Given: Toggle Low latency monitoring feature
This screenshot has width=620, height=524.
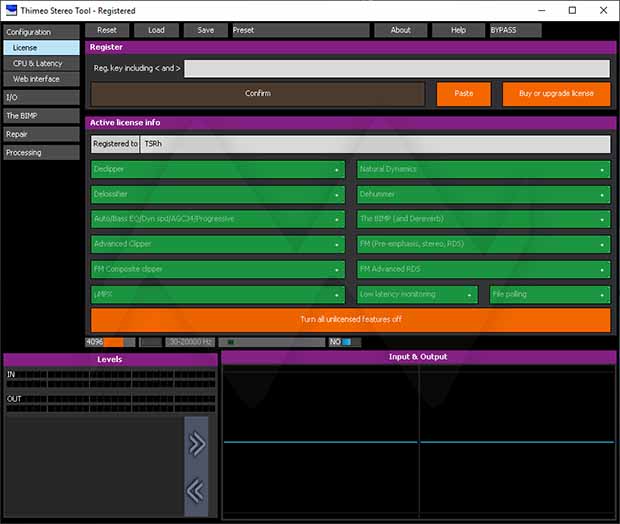Looking at the screenshot, I should coord(417,295).
